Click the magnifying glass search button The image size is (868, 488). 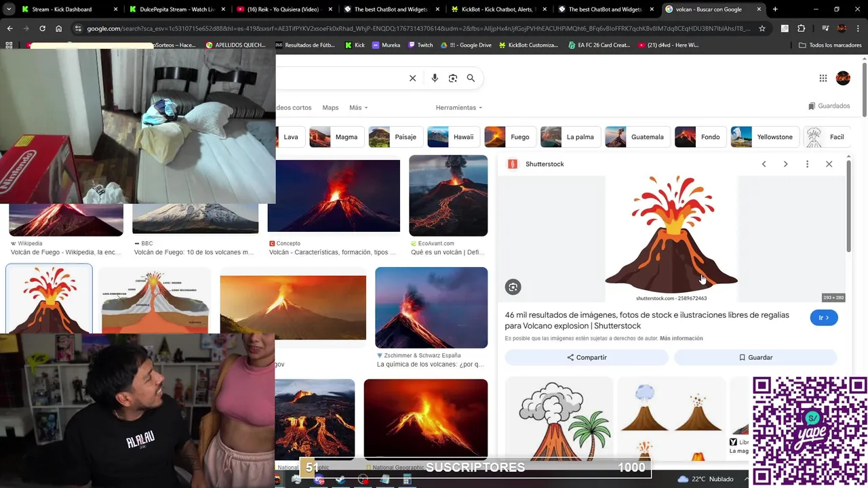[471, 78]
